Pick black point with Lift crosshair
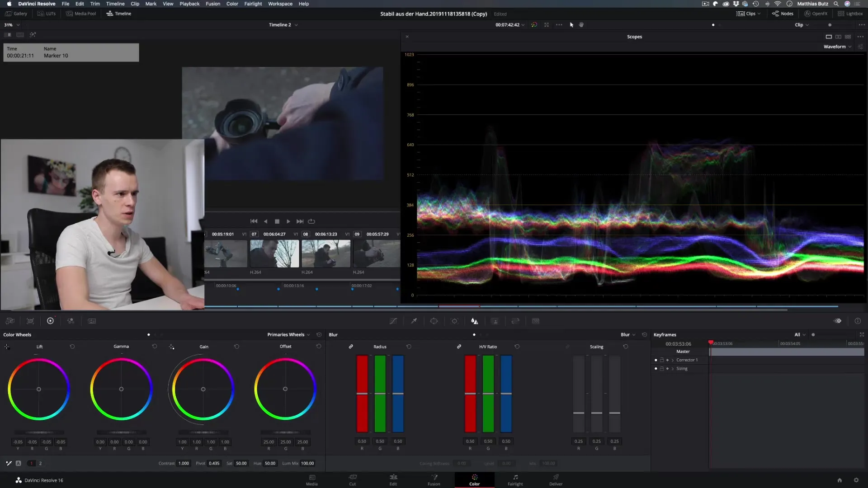 pyautogui.click(x=7, y=347)
